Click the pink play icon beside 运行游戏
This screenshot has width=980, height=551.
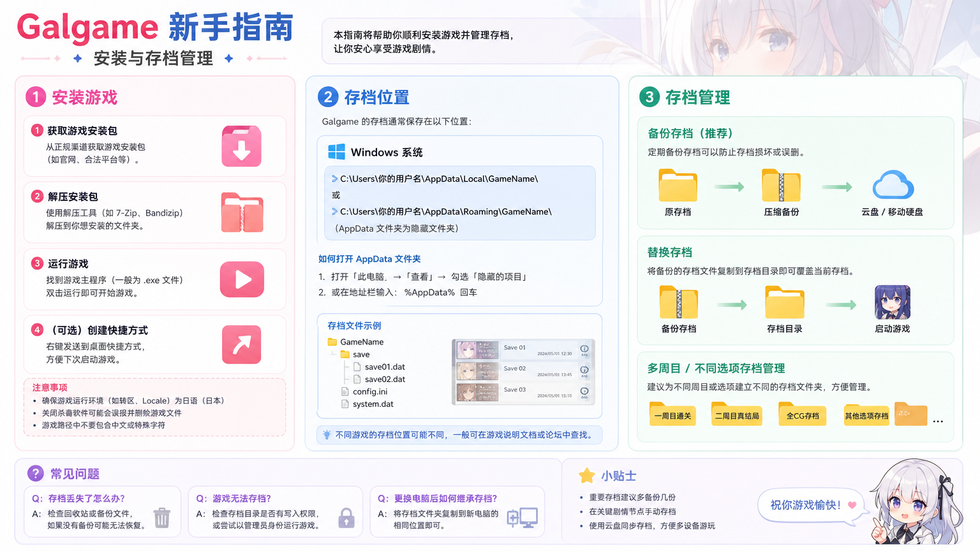point(242,279)
